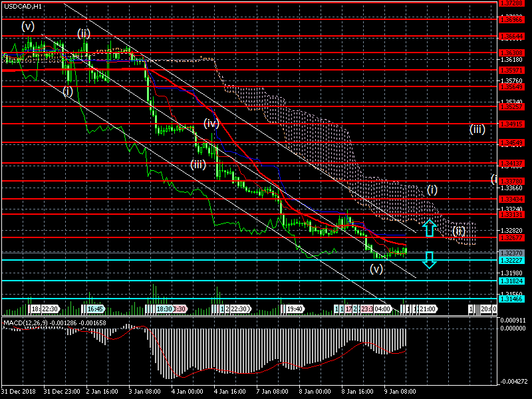Select the 1.34137 price level label

(511, 164)
